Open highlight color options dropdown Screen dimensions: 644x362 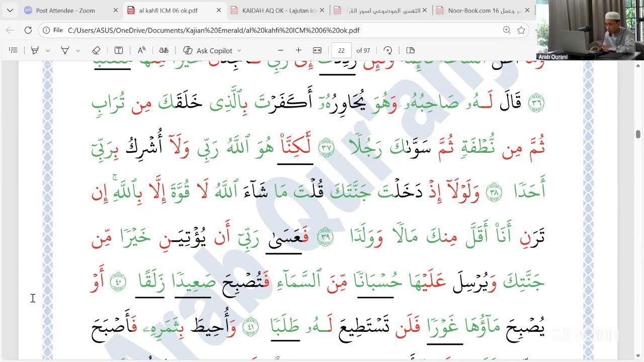48,51
